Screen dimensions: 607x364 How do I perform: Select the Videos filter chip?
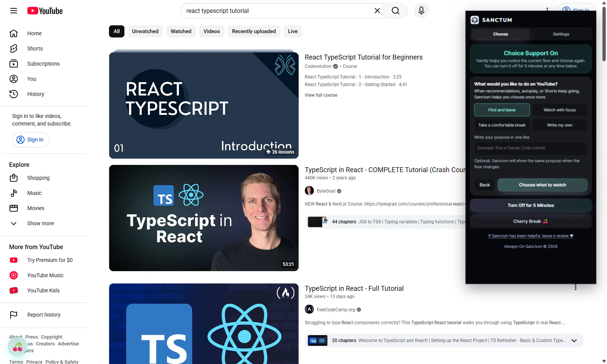point(212,31)
